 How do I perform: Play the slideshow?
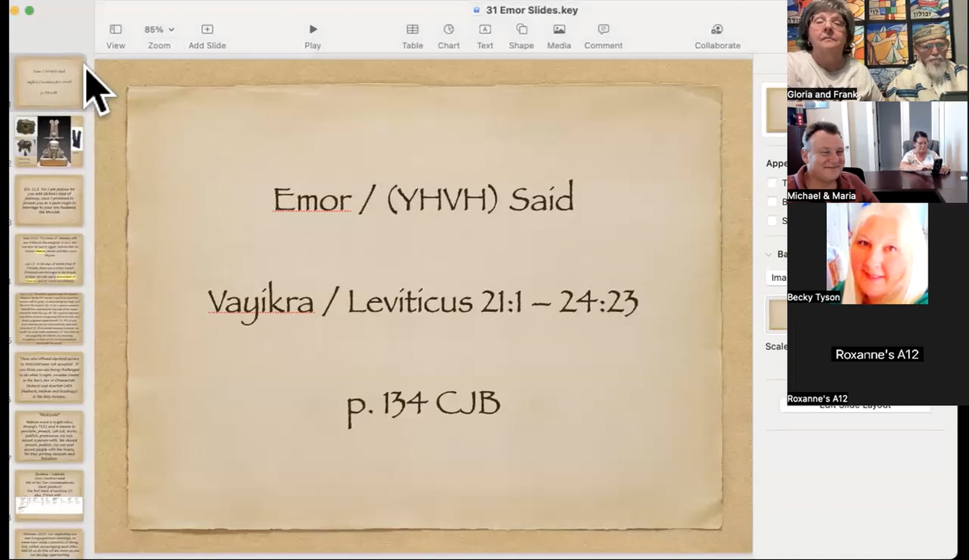pos(313,29)
